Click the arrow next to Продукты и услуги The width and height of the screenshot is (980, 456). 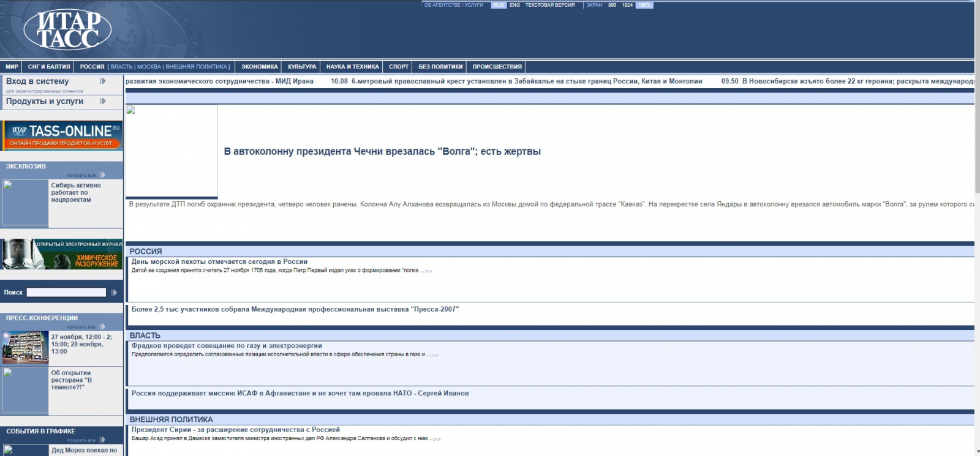pyautogui.click(x=103, y=101)
